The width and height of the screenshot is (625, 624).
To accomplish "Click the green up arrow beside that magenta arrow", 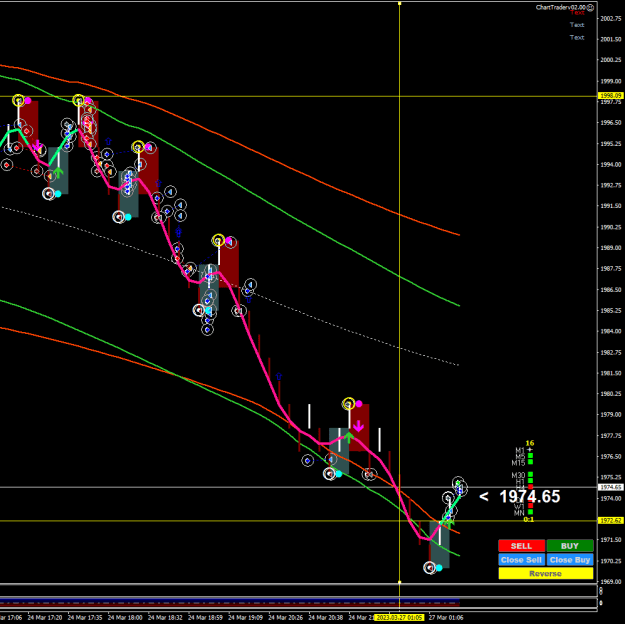I will coord(349,437).
